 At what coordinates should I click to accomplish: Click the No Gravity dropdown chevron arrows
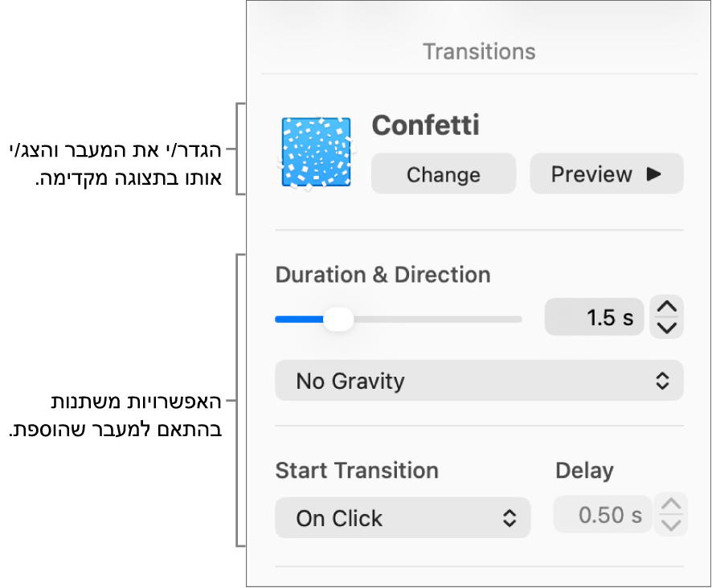tap(662, 381)
